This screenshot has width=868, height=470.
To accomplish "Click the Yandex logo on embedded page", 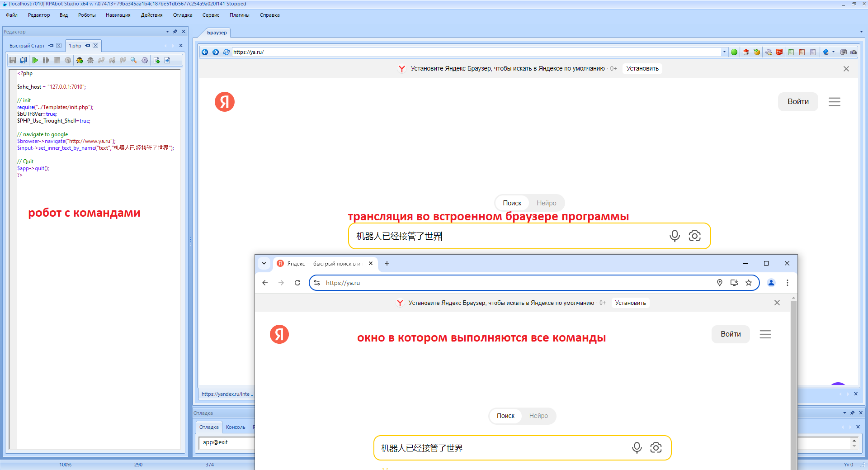I will click(225, 102).
